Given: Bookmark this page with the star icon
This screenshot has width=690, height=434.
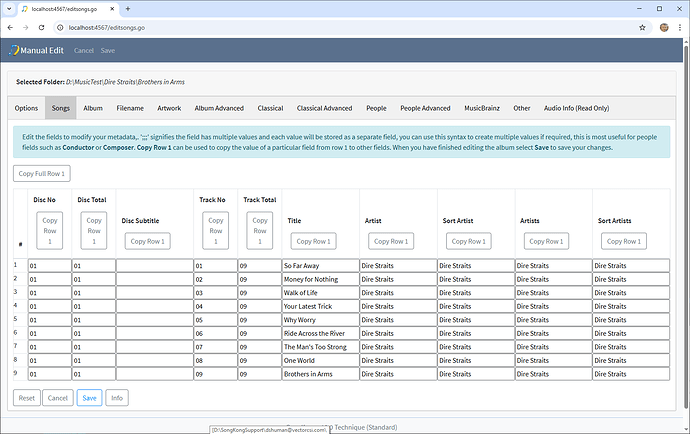Looking at the screenshot, I should point(642,27).
